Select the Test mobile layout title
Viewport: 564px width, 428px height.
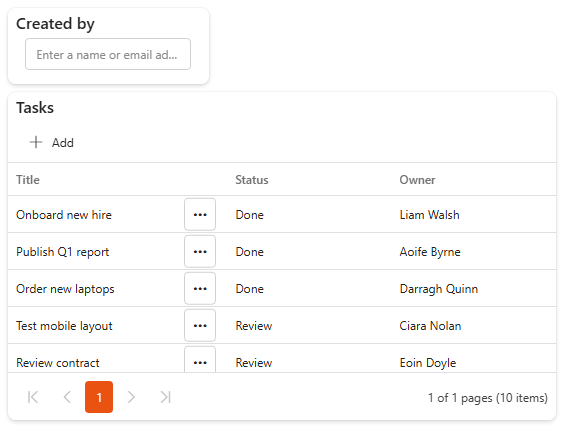(64, 326)
